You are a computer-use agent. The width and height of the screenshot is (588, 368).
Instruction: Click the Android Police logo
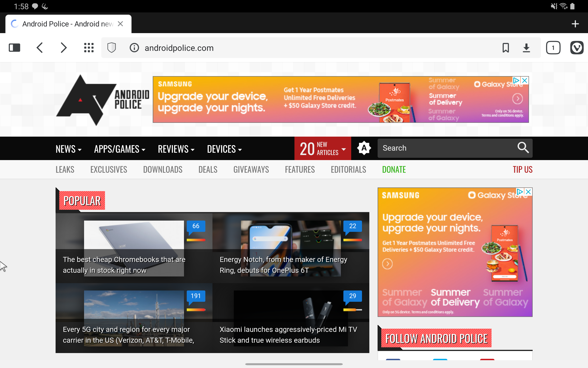tap(102, 100)
